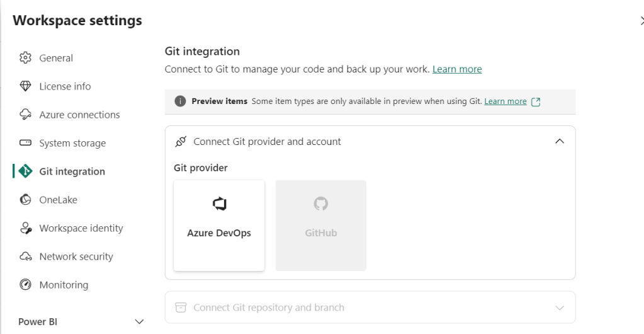The image size is (644, 334).
Task: Follow the Learn more link in Preview items banner
Action: tap(506, 101)
